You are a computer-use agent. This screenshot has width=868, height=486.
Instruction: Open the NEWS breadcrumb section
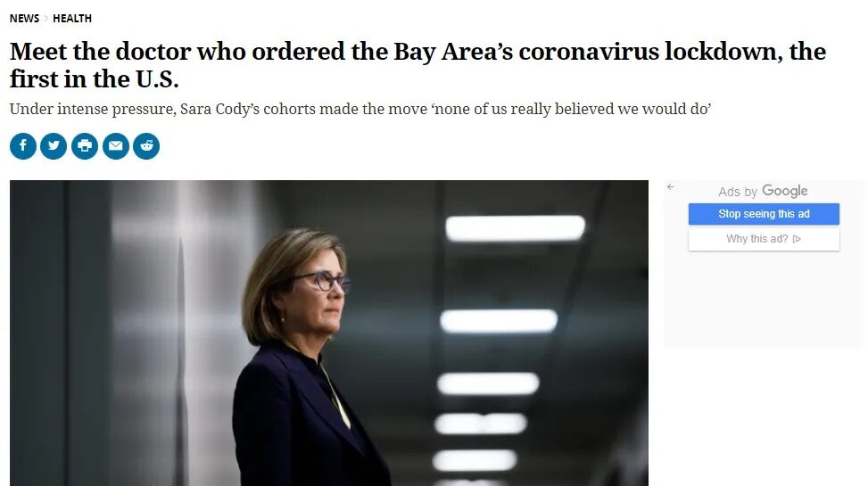click(24, 18)
